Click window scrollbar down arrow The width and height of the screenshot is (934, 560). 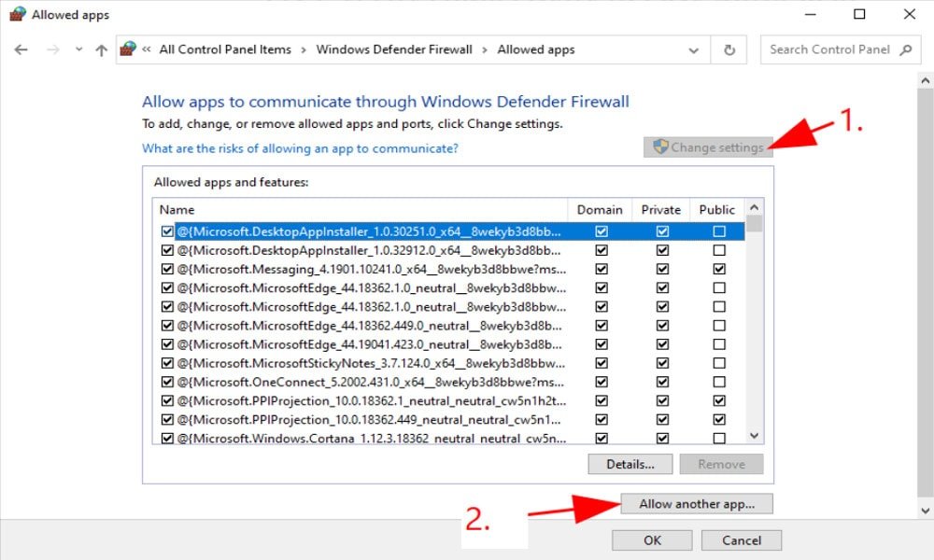pyautogui.click(x=925, y=511)
